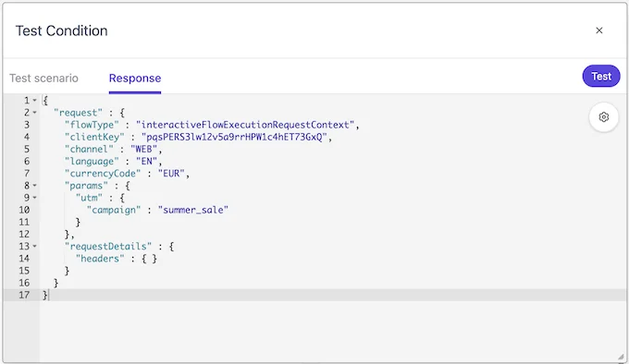Click the "language" key
Screen dimensions: 629x364
[x=92, y=162]
